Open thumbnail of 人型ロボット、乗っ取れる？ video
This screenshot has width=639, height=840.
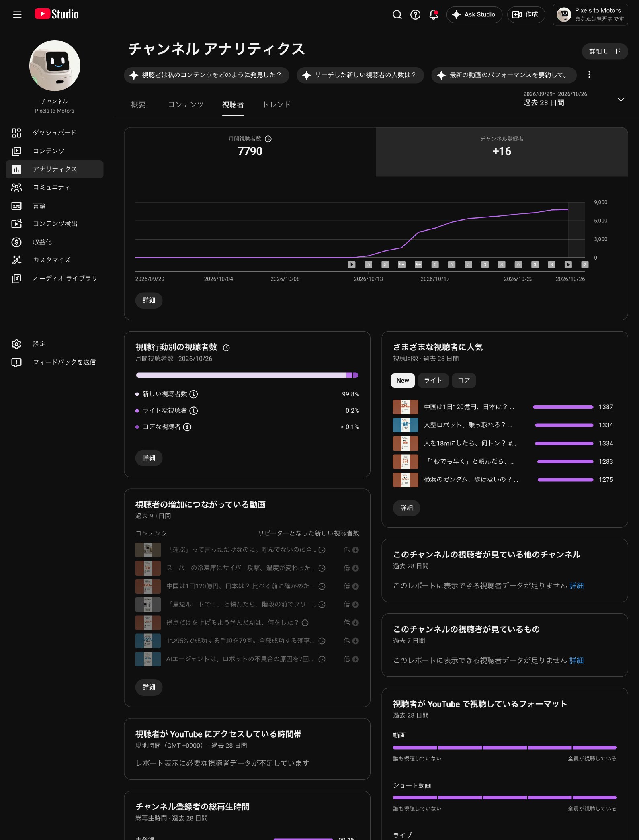(x=405, y=425)
